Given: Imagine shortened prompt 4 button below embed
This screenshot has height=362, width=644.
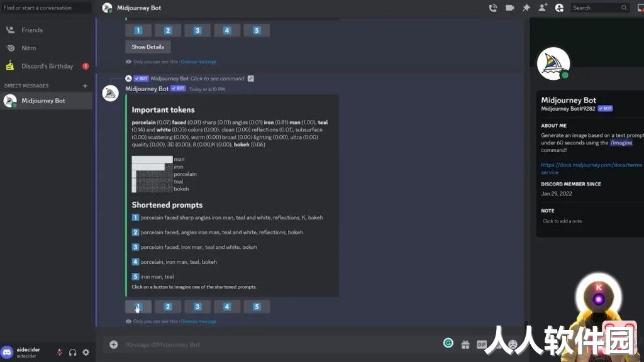Looking at the screenshot, I should [x=227, y=307].
